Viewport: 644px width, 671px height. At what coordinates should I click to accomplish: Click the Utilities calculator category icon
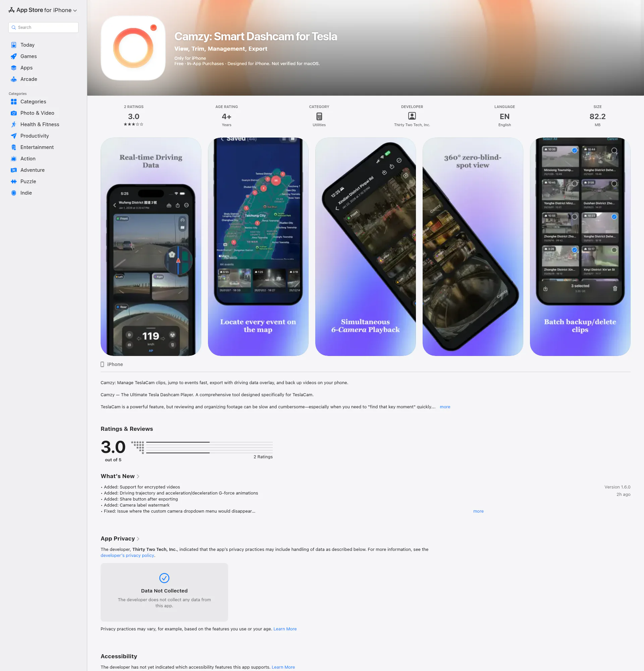coord(319,116)
